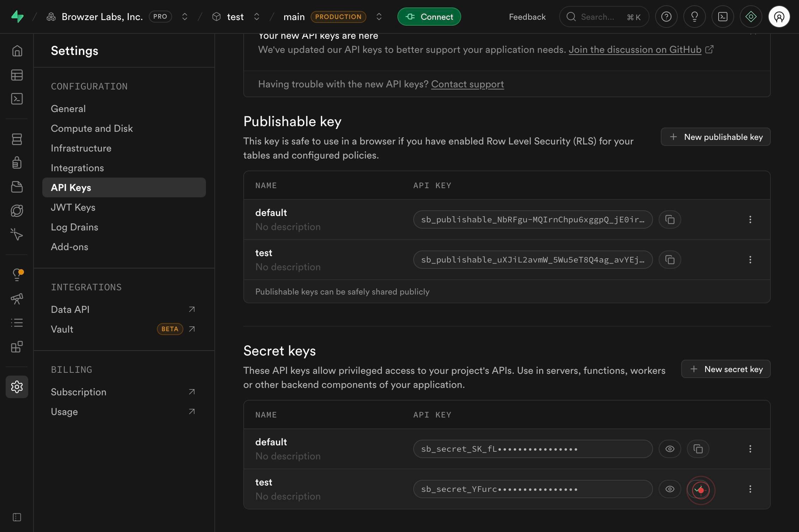The image size is (799, 532).
Task: Open JWT Keys settings
Action: [124, 207]
